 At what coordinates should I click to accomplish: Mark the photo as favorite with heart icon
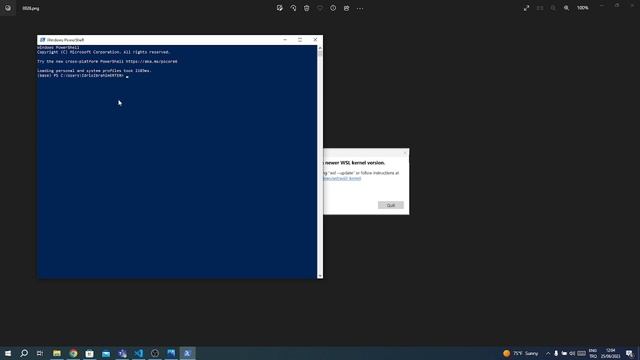[x=320, y=8]
